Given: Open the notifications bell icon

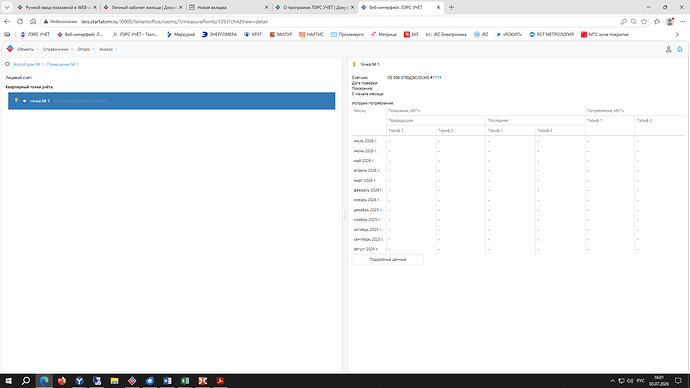Looking at the screenshot, I should 679,49.
